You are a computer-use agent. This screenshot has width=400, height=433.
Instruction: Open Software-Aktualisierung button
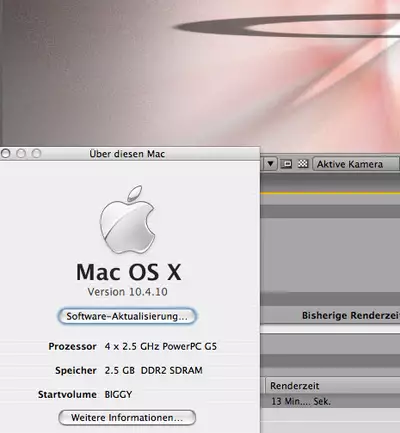tap(127, 316)
